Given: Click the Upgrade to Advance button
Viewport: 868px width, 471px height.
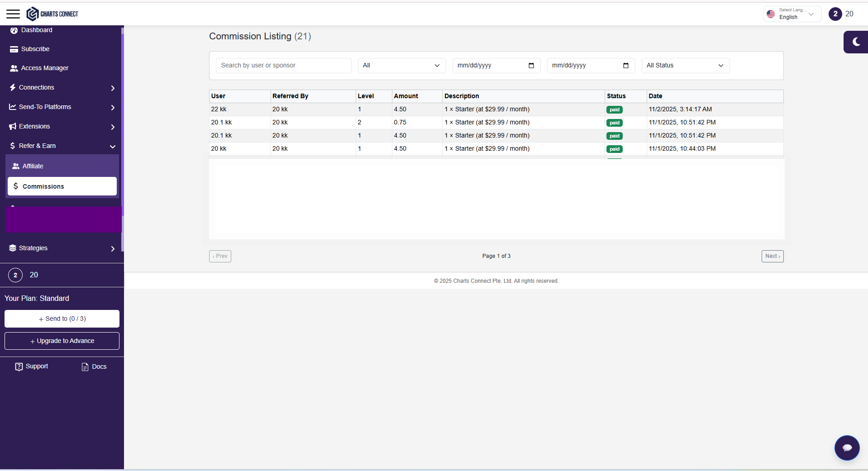Looking at the screenshot, I should [62, 341].
